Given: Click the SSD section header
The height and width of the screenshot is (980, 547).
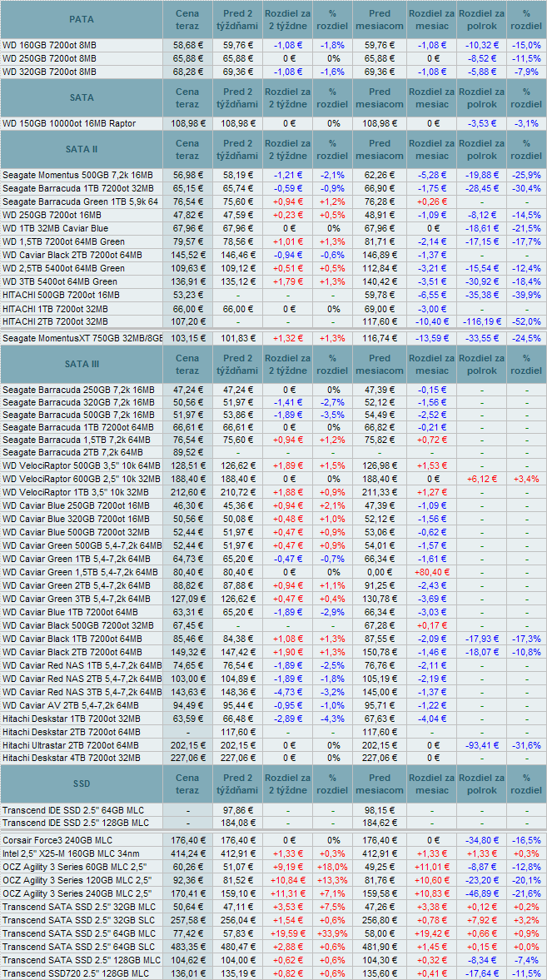Looking at the screenshot, I should 82,784.
